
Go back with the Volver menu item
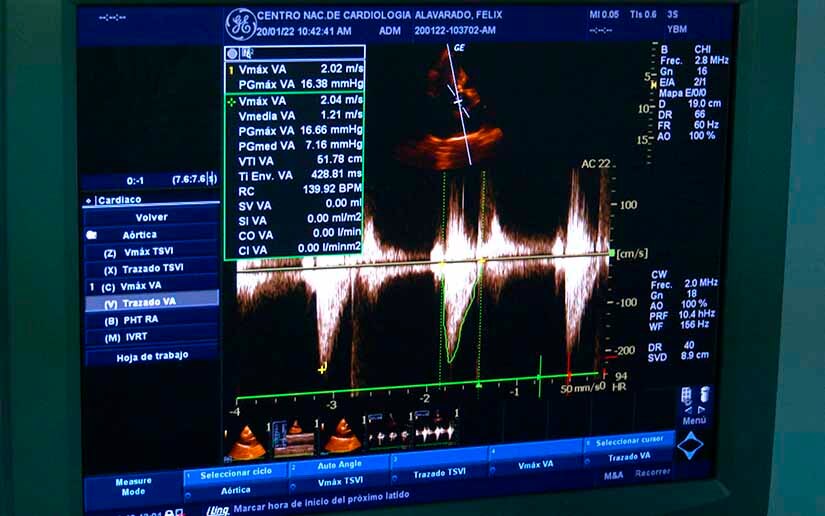click(x=152, y=217)
